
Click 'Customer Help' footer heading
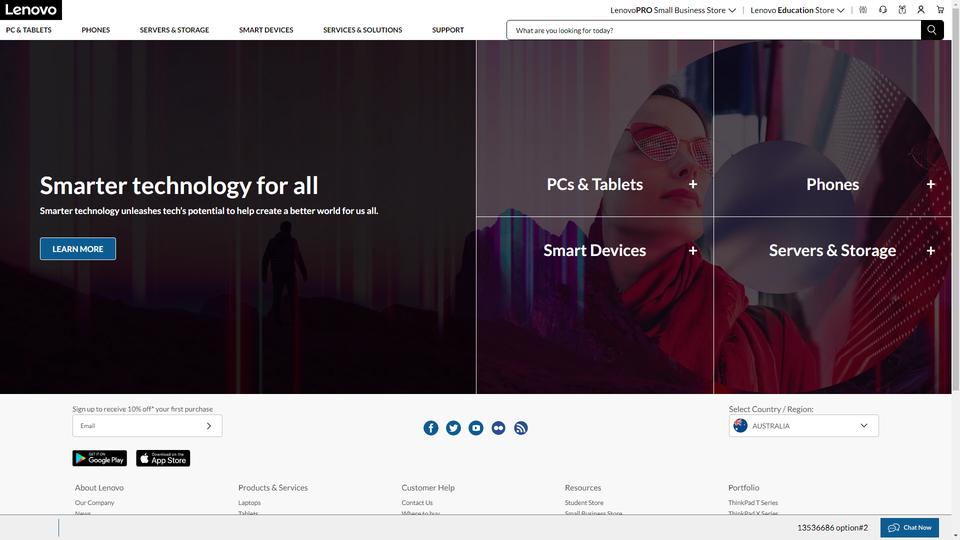(x=428, y=488)
